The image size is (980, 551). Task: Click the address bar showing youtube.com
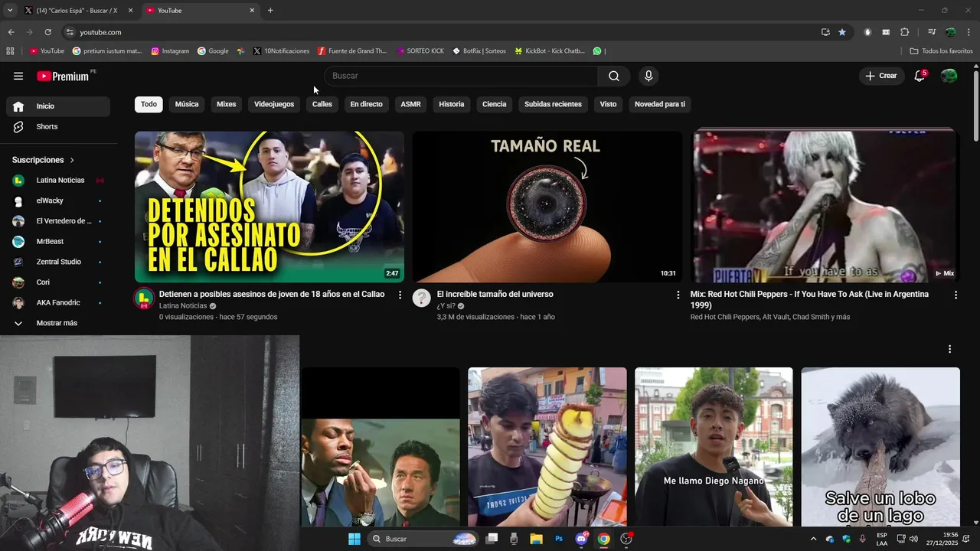tap(440, 32)
